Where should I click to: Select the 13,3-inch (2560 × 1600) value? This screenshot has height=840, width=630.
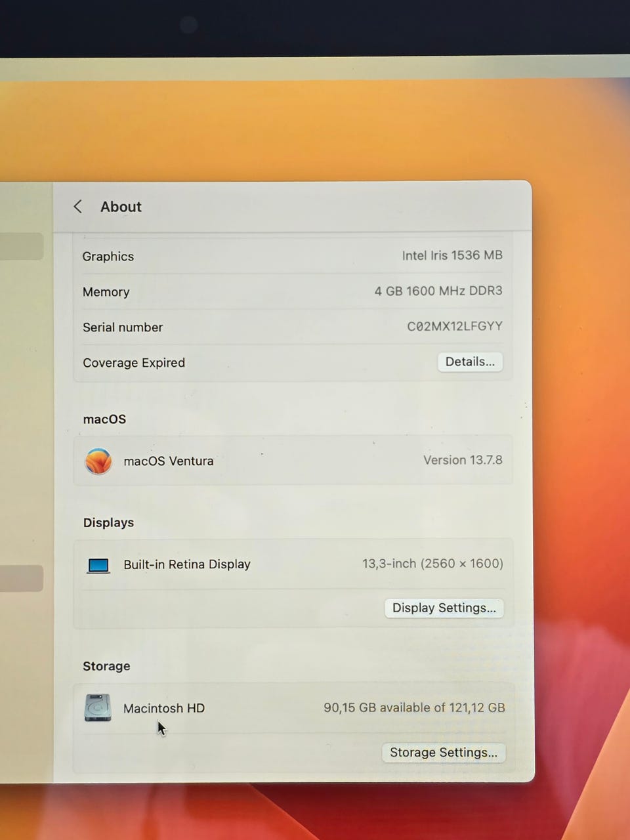(432, 564)
